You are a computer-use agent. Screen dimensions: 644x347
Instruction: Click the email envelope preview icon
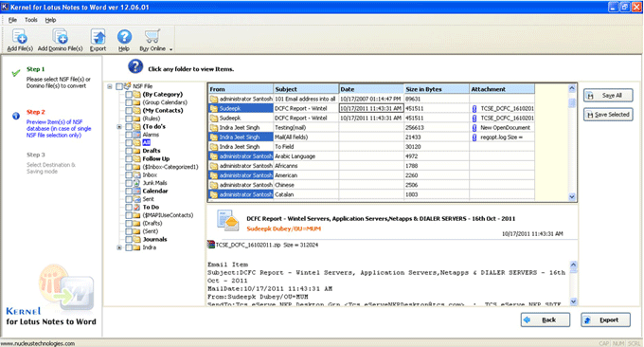click(227, 221)
